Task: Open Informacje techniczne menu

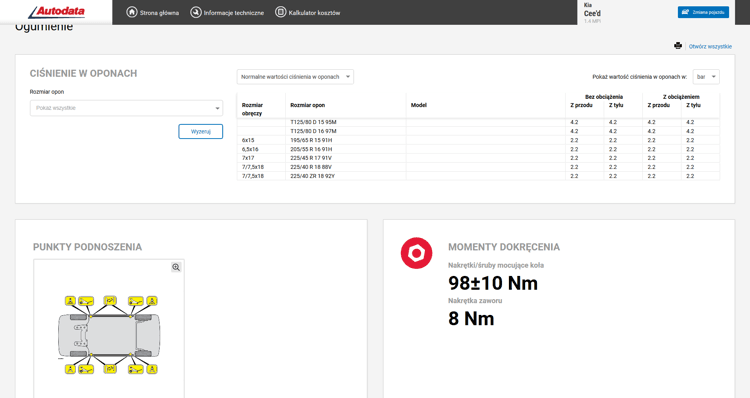Action: point(234,13)
